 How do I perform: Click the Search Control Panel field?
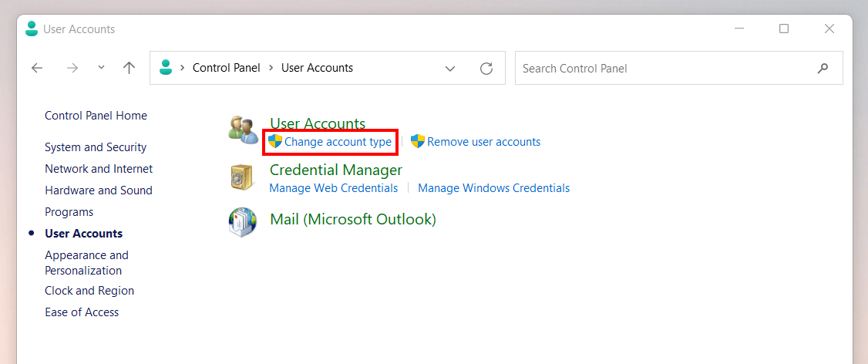pyautogui.click(x=678, y=68)
